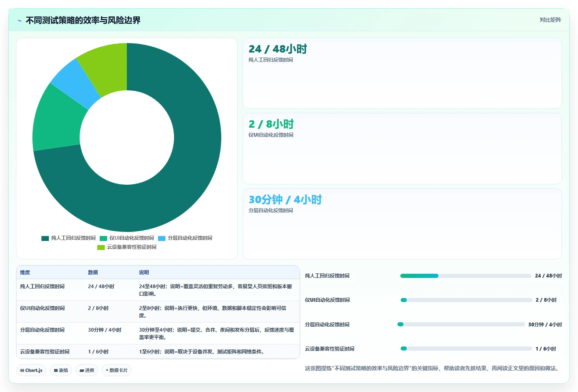Image resolution: width=578 pixels, height=392 pixels.
Task: Toggle 分层自动化反馈时间 legend color box
Action: (x=162, y=238)
